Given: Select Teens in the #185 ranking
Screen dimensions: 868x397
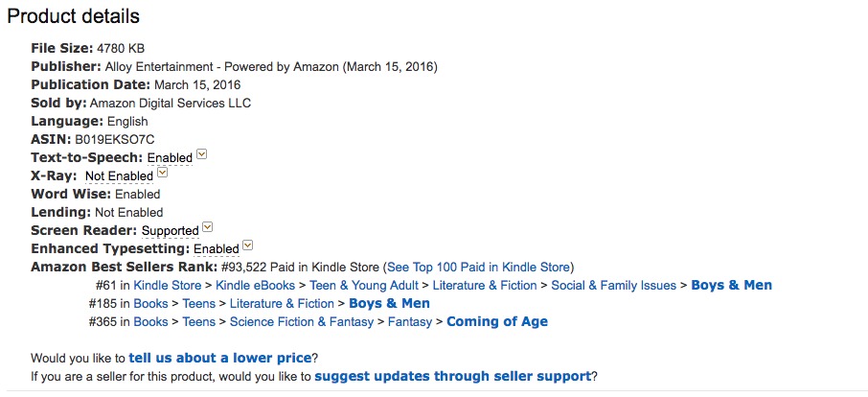Looking at the screenshot, I should tap(199, 303).
